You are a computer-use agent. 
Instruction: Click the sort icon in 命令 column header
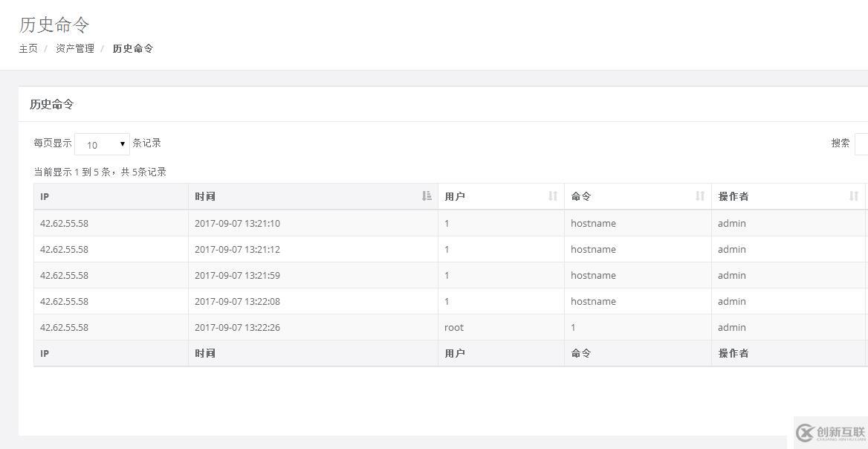(x=700, y=196)
